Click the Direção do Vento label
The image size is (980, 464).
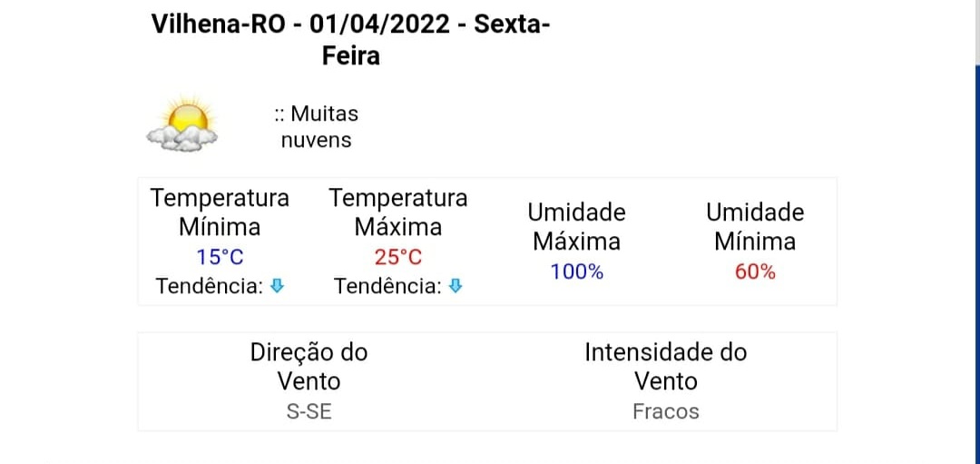pyautogui.click(x=309, y=367)
